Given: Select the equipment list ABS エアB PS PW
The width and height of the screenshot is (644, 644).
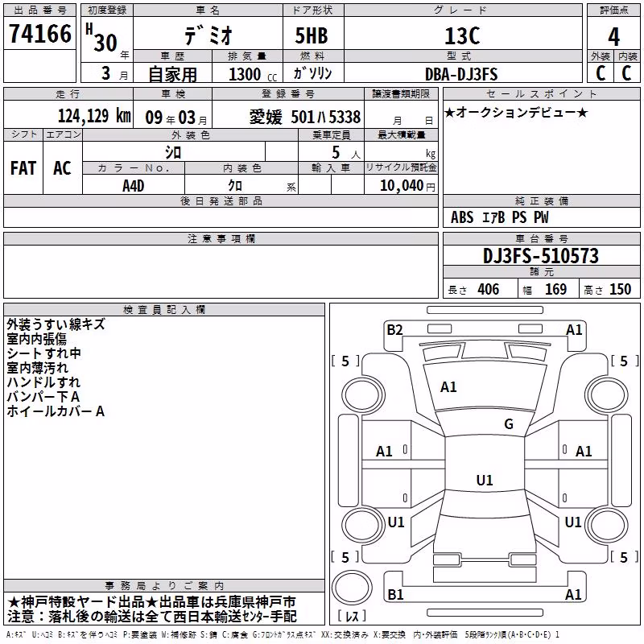Looking at the screenshot, I should tap(499, 217).
